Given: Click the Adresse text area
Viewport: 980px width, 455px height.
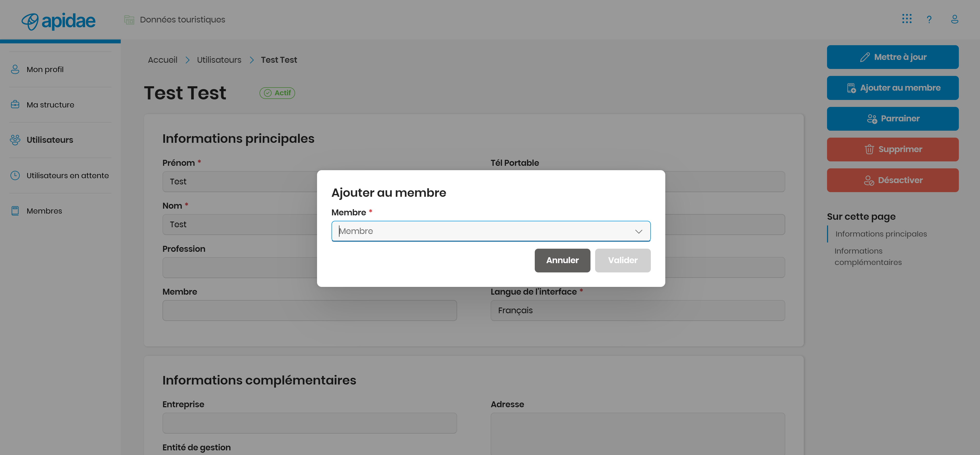Looking at the screenshot, I should (638, 434).
